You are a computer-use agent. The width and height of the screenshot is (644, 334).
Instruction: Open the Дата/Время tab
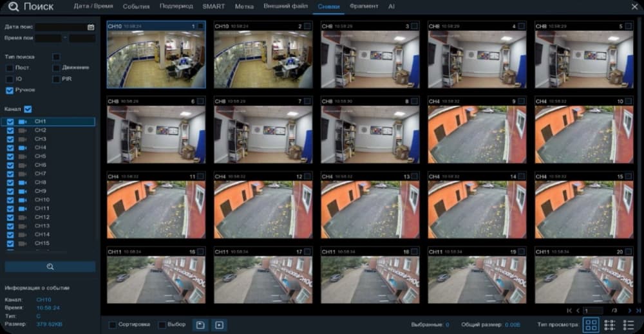coord(93,6)
